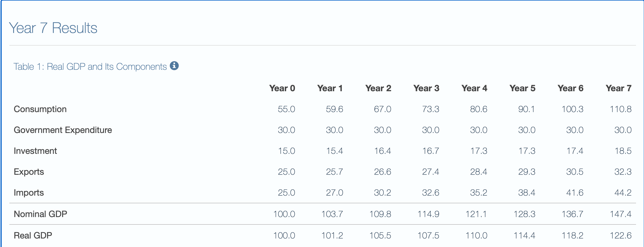
Task: Click Investment Year 1 value 15.4
Action: (x=335, y=151)
